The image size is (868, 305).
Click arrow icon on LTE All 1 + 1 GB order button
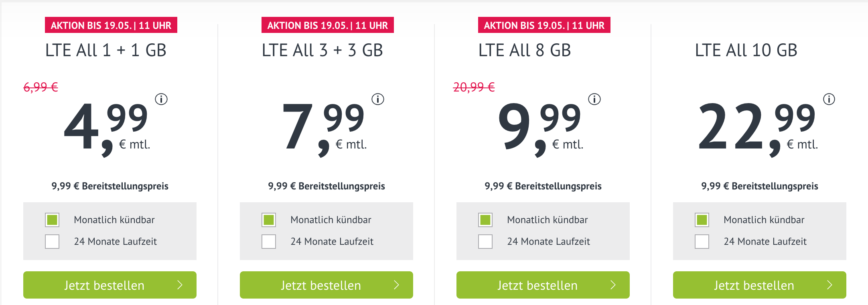(x=180, y=285)
